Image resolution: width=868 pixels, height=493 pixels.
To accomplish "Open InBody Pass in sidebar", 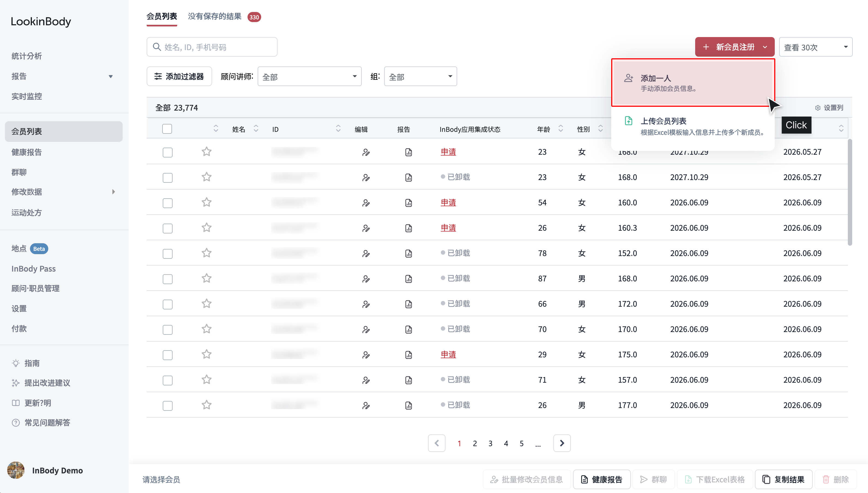I will coord(33,269).
